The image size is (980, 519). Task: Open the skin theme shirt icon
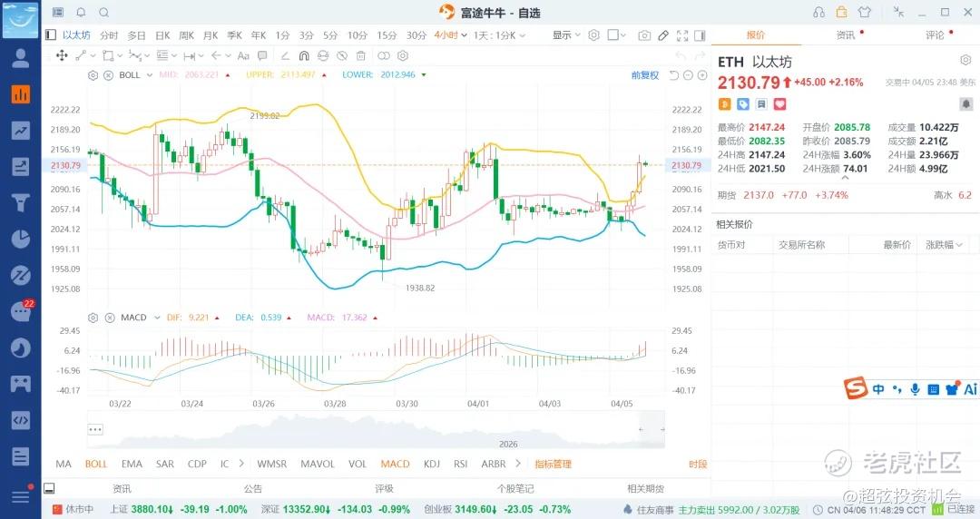(863, 13)
